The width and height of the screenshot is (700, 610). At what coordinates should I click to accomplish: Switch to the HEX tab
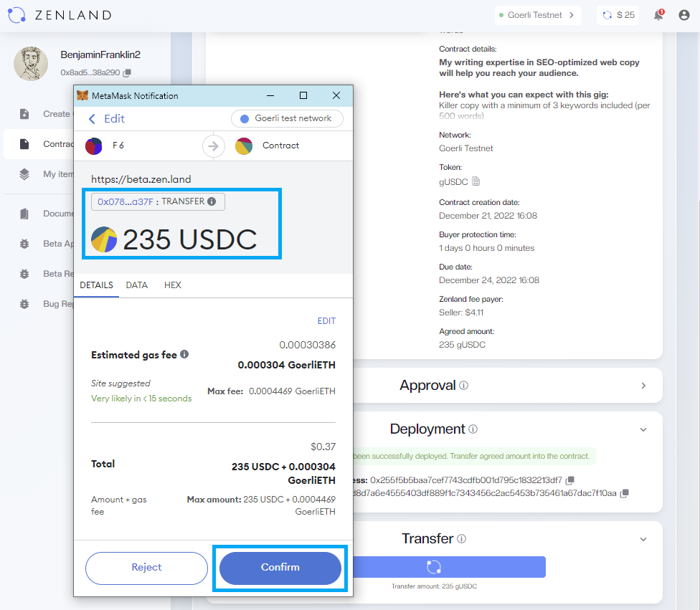[x=173, y=285]
